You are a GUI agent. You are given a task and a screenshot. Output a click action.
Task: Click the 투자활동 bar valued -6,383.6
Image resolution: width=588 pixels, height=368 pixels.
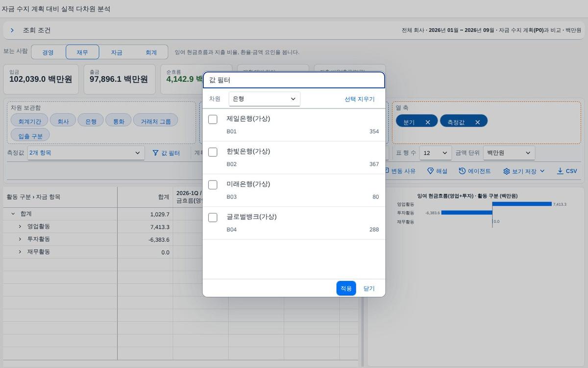click(467, 212)
